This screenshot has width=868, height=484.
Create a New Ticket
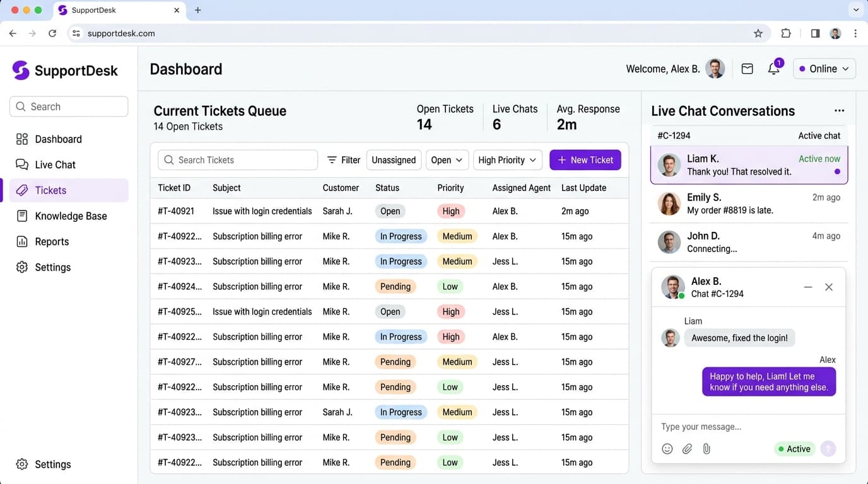[x=585, y=160]
